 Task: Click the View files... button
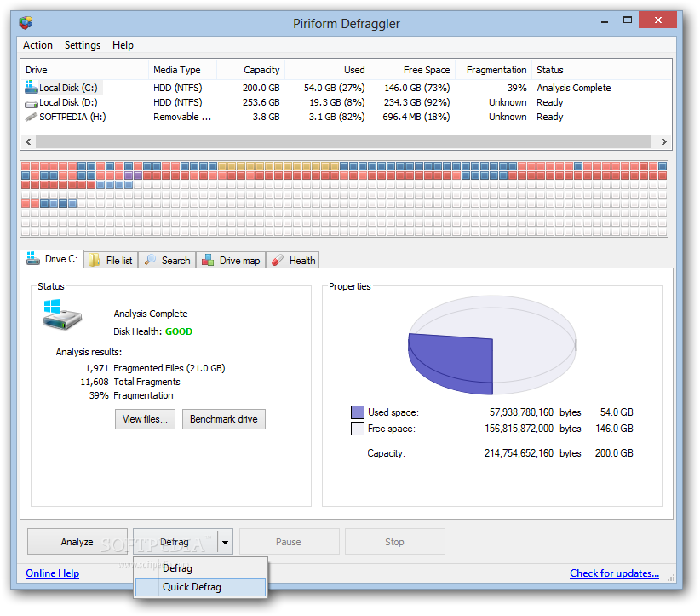[145, 419]
